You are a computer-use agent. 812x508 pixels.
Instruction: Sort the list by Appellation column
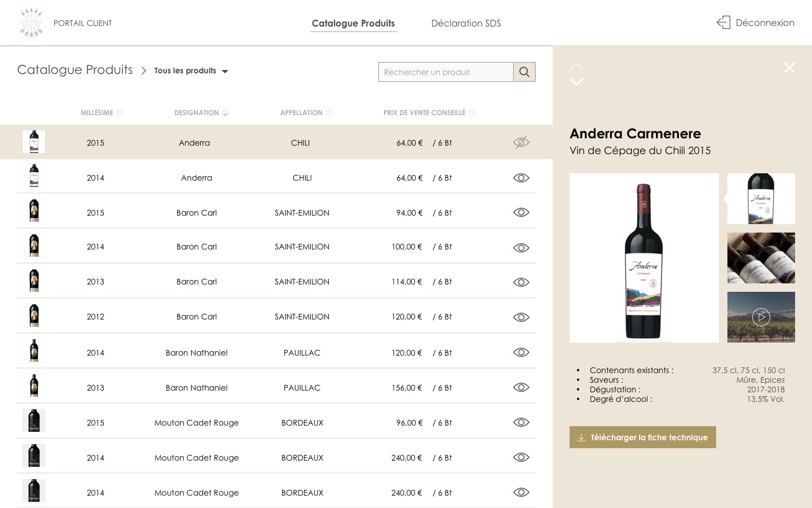tap(329, 113)
